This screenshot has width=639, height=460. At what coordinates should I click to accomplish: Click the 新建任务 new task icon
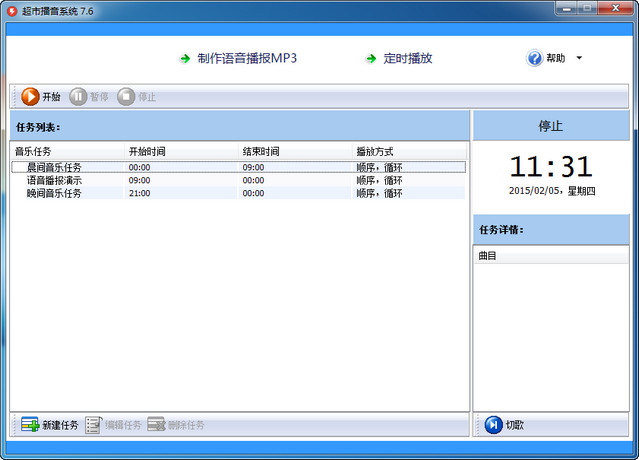(x=30, y=425)
